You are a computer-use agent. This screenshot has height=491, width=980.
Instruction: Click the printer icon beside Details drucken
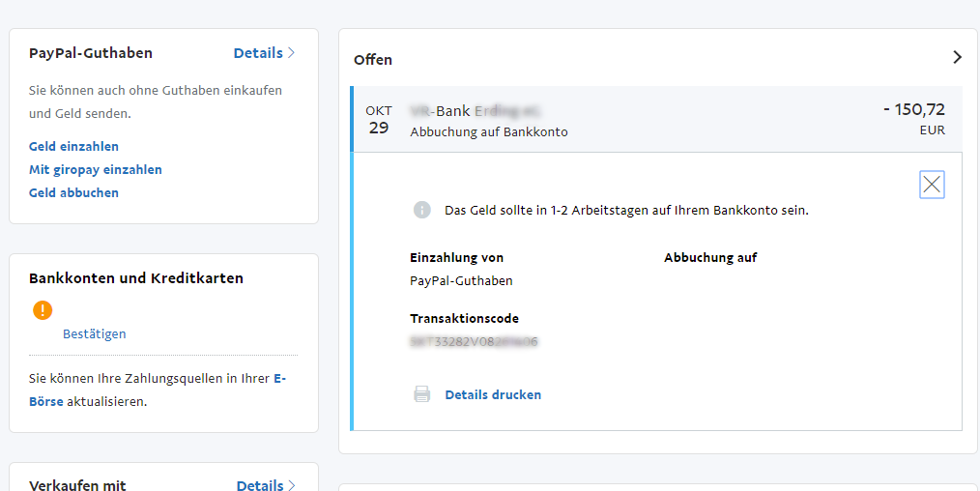(422, 394)
